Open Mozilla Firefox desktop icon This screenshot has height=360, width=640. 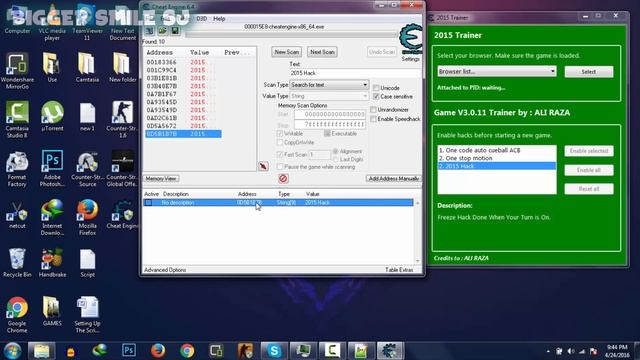tap(87, 218)
